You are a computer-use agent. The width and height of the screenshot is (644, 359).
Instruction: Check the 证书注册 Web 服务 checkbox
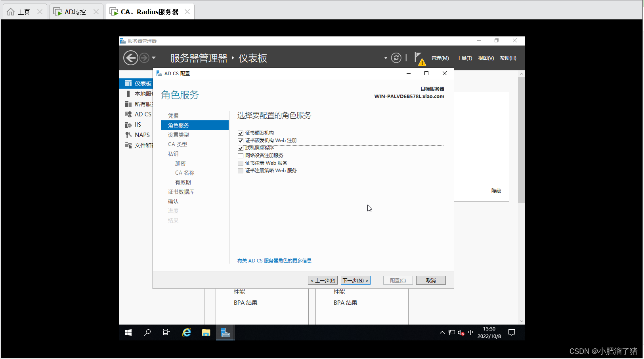pyautogui.click(x=241, y=163)
